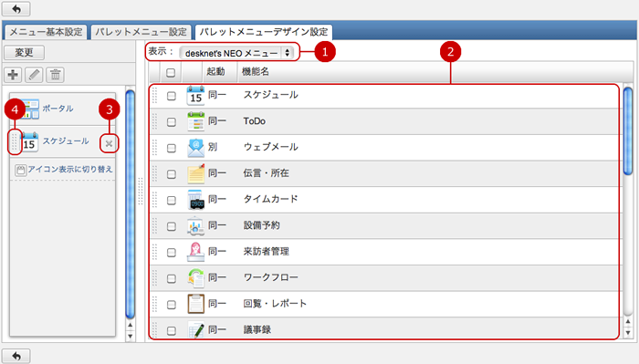Image resolution: width=639 pixels, height=364 pixels.
Task: Click the small icon beside アイコン表示に切り替え
Action: coord(20,170)
